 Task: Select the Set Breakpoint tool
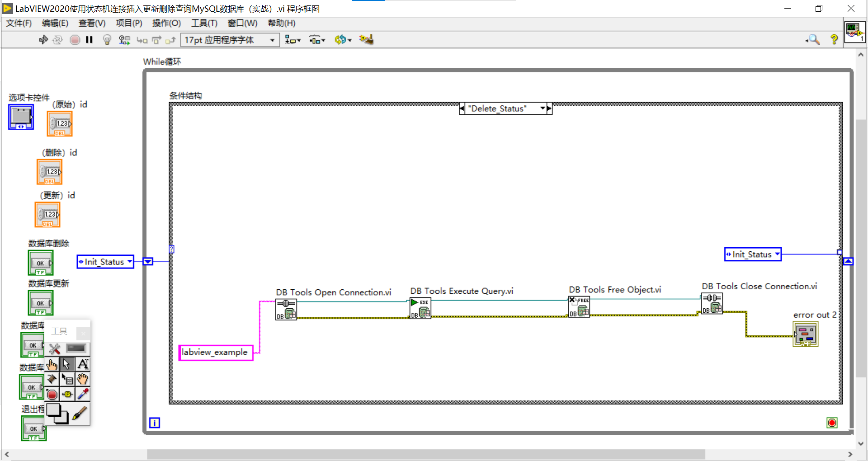52,394
